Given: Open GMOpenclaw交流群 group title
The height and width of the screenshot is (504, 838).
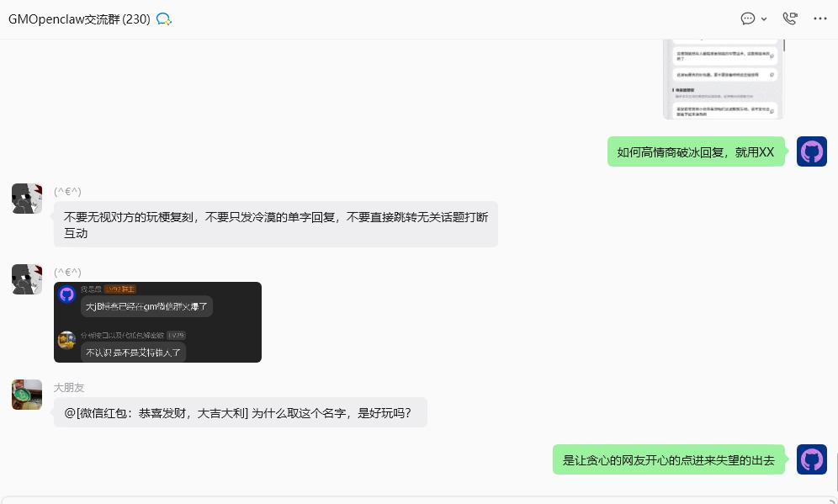Looking at the screenshot, I should pyautogui.click(x=79, y=19).
